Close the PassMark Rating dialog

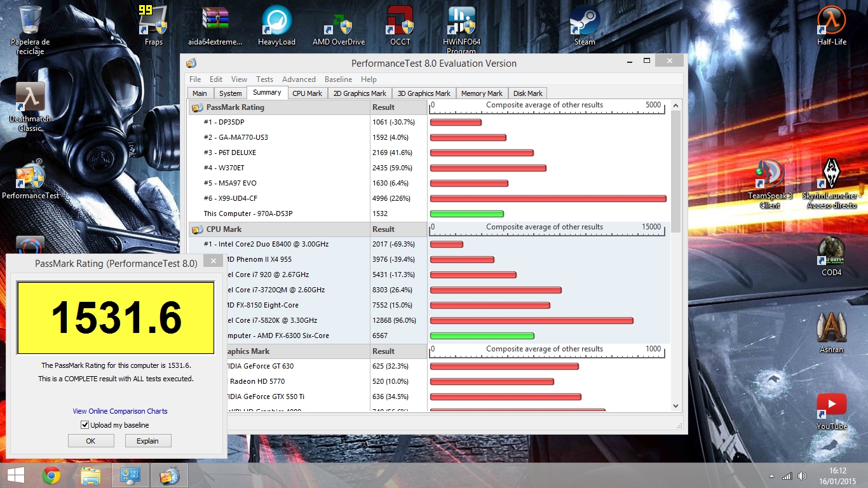(x=214, y=261)
